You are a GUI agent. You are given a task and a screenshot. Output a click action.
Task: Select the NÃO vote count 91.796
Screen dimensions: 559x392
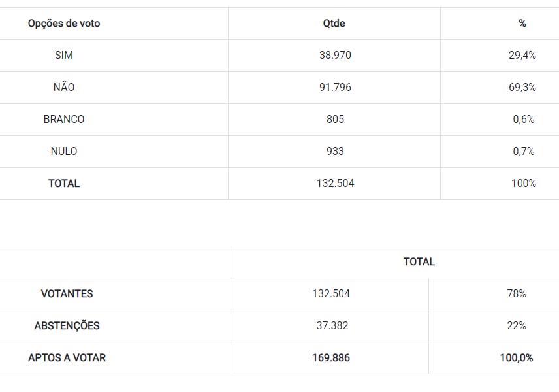[335, 87]
